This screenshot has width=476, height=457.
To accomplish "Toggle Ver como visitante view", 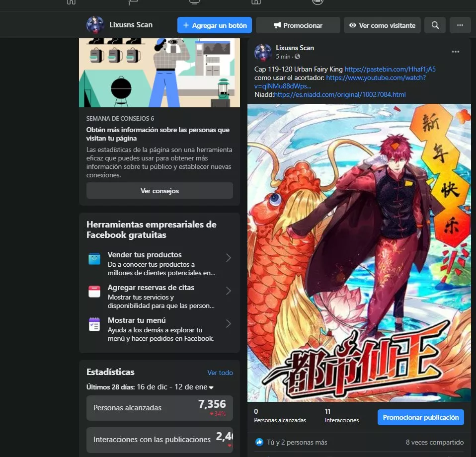I will [382, 25].
